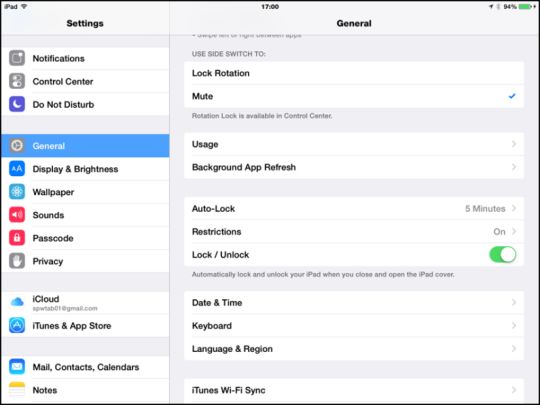Image resolution: width=540 pixels, height=405 pixels.
Task: Open Background App Refresh
Action: point(354,167)
